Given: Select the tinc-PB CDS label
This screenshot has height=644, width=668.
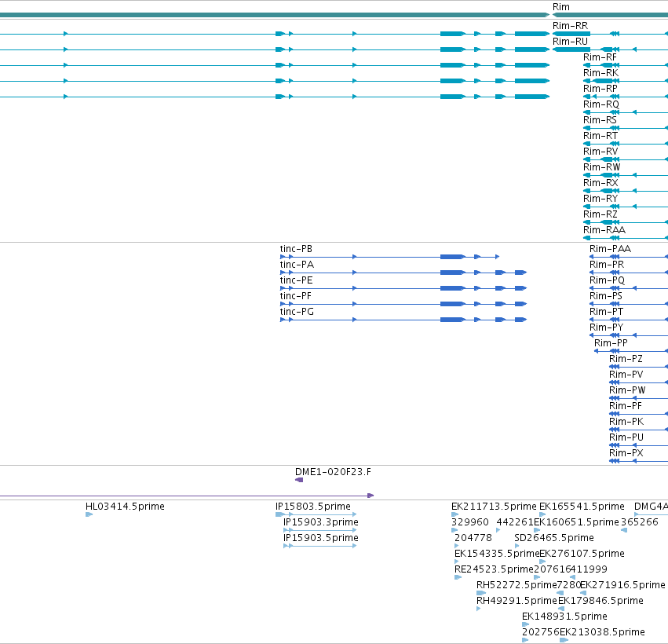Looking at the screenshot, I should click(296, 249).
